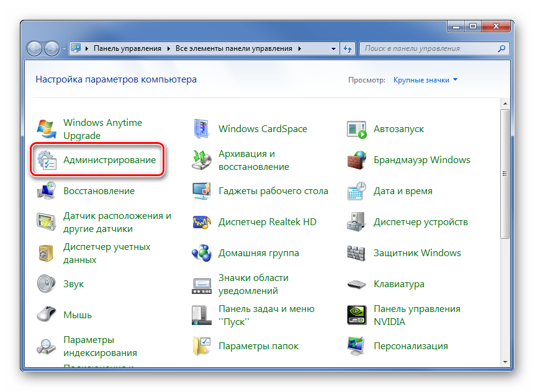Refresh the control panel view
The height and width of the screenshot is (392, 535).
coord(348,49)
